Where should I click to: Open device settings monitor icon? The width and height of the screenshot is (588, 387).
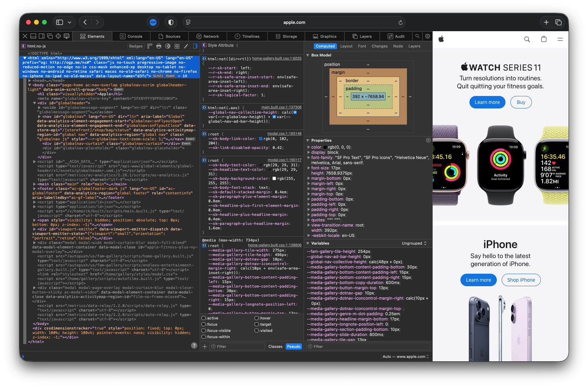(67, 36)
